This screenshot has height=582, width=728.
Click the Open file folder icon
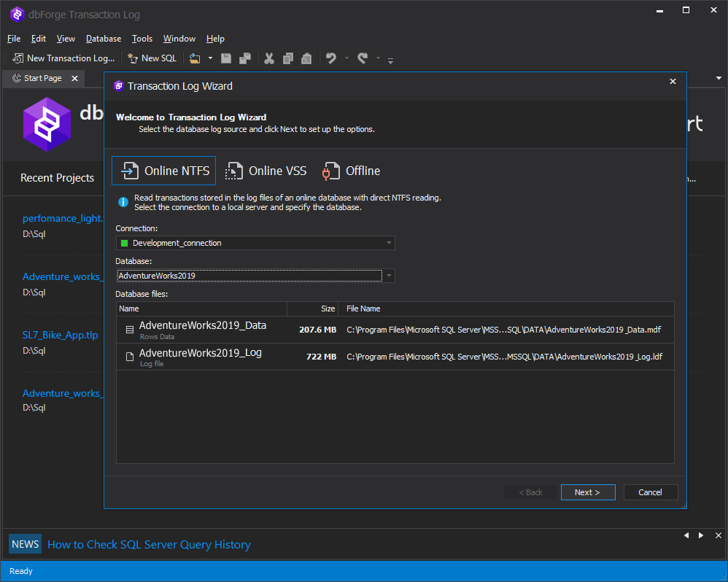coord(194,58)
